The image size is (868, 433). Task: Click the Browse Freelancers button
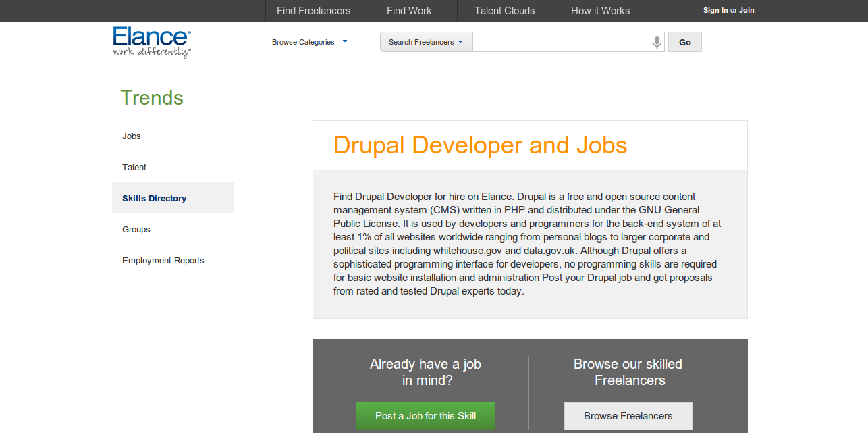(x=628, y=416)
